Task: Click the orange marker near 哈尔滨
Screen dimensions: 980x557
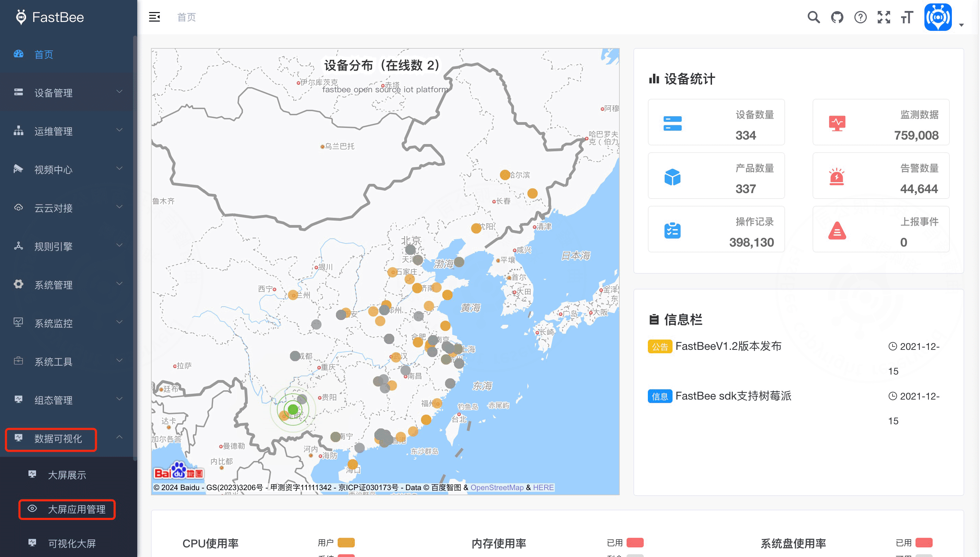Action: tap(505, 175)
